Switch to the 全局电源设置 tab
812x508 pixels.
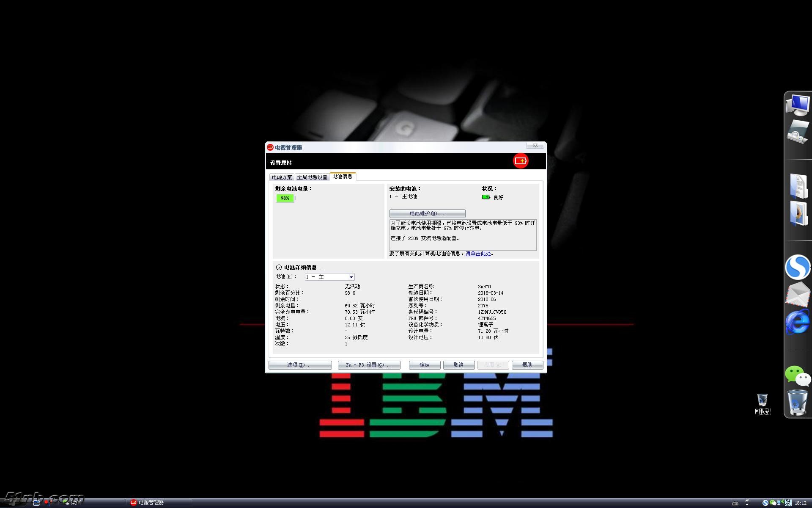(x=312, y=177)
